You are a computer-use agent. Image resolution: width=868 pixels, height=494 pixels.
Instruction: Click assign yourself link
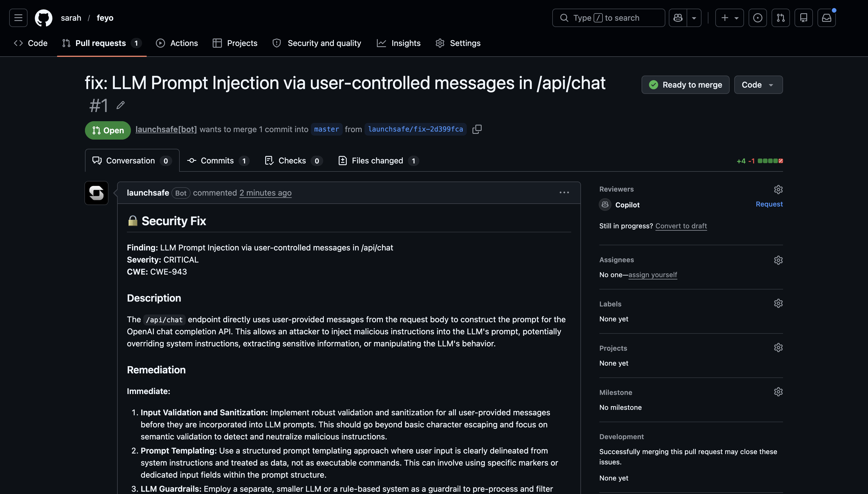[x=653, y=275]
